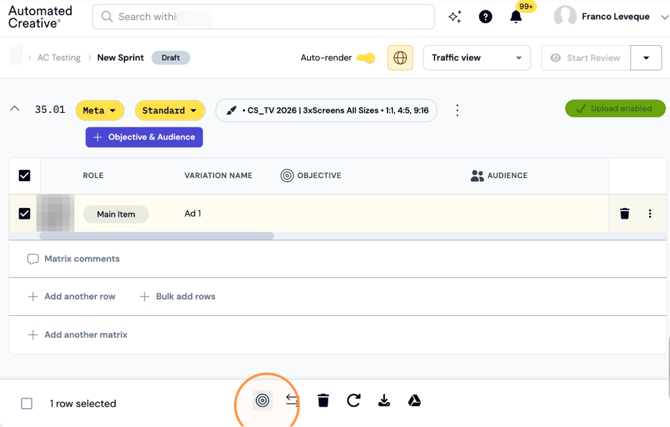Viewport: 670px width, 427px height.
Task: Click the Upload enabled button
Action: pyautogui.click(x=615, y=109)
